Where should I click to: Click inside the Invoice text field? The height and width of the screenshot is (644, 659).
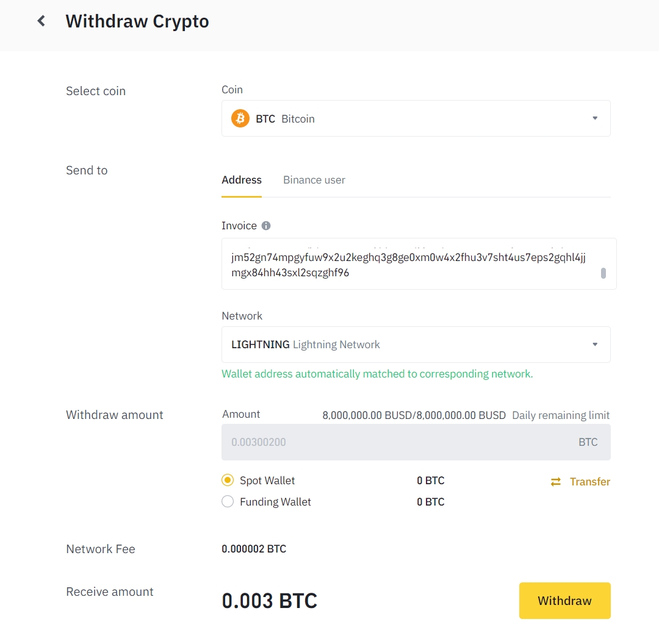click(409, 265)
